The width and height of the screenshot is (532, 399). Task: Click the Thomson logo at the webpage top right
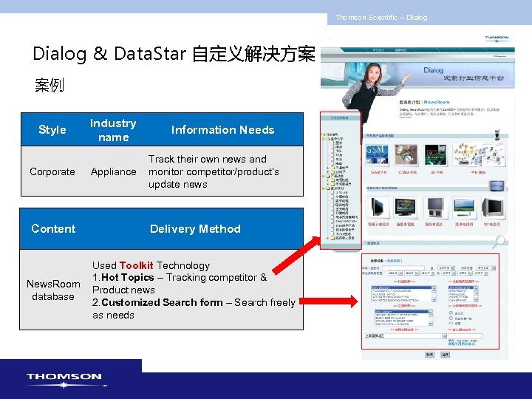point(497,38)
